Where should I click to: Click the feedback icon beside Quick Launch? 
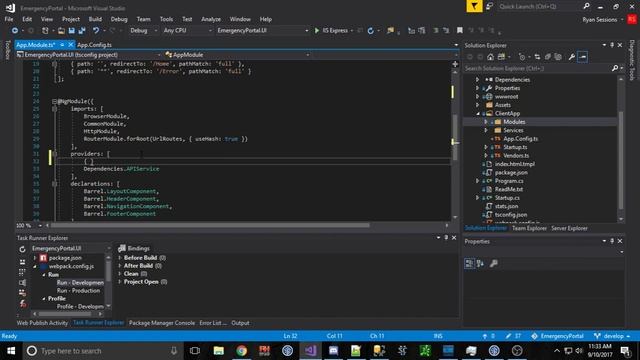[489, 6]
